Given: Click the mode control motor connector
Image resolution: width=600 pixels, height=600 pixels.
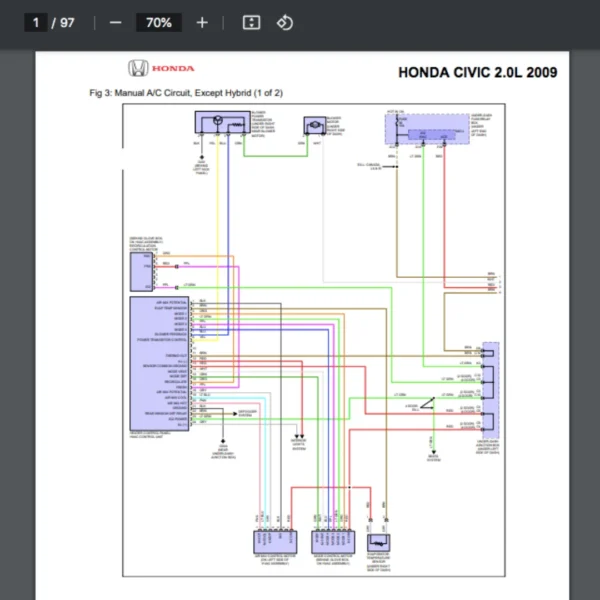Looking at the screenshot, I should pos(331,539).
